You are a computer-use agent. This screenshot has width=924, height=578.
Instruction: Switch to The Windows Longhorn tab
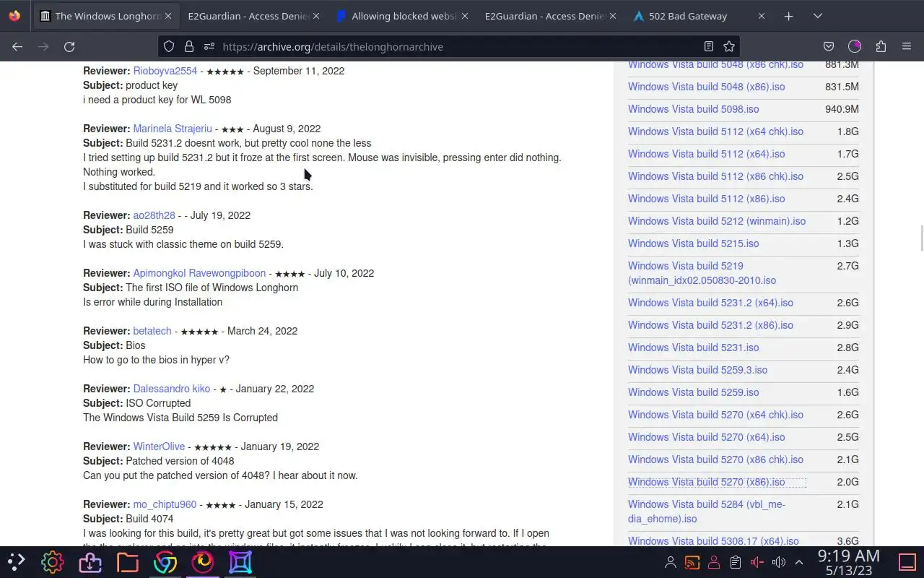tap(105, 16)
